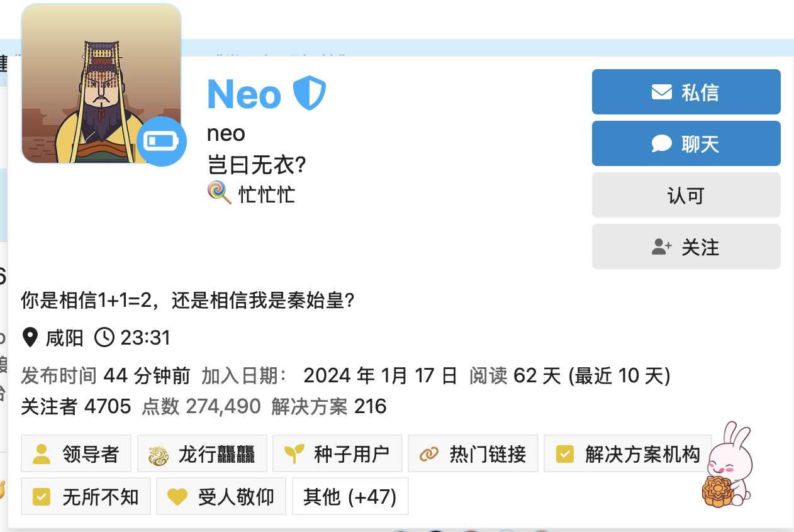Select the 无所不知 checkmark badge
The image size is (794, 532).
point(86,497)
